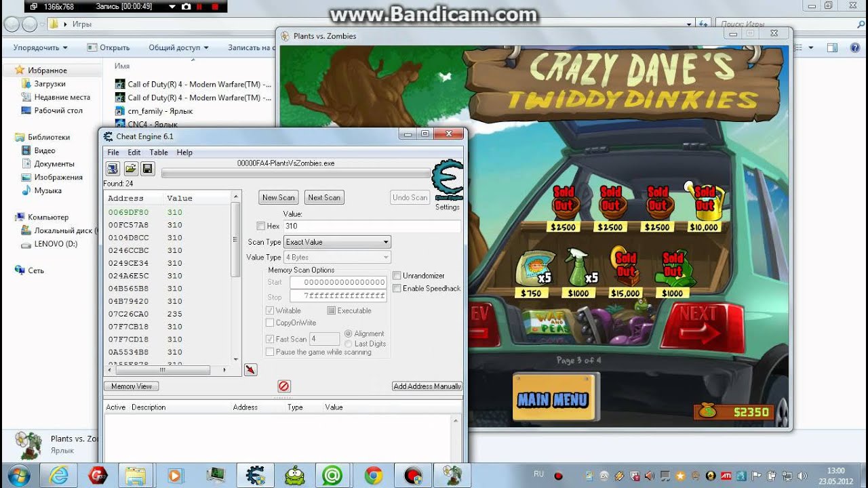Open Mail.ru Agent taskbar icon

(333, 475)
